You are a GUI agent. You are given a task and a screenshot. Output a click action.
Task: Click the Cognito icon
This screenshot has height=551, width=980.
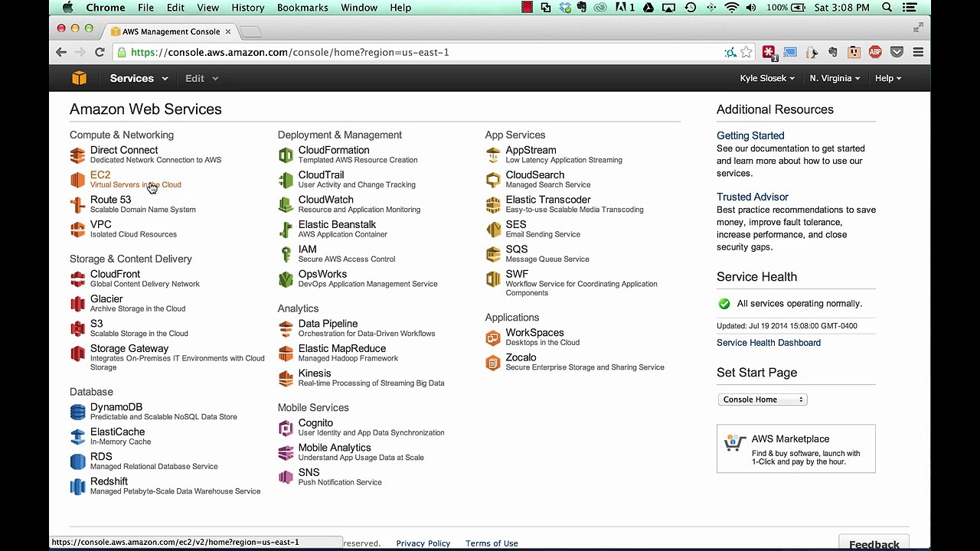286,428
